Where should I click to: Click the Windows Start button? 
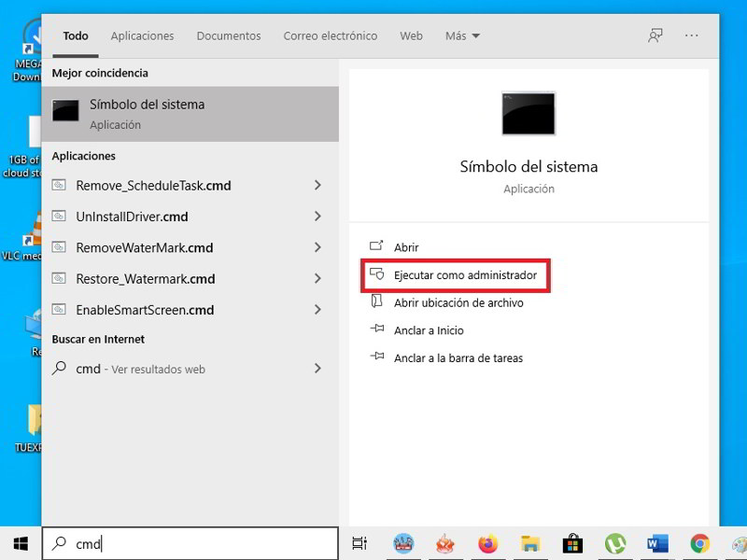pos(21,543)
